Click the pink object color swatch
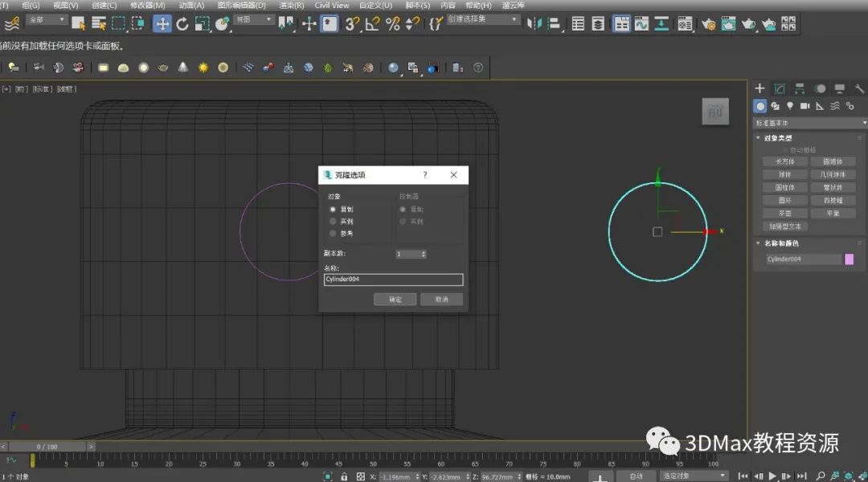 pyautogui.click(x=849, y=259)
